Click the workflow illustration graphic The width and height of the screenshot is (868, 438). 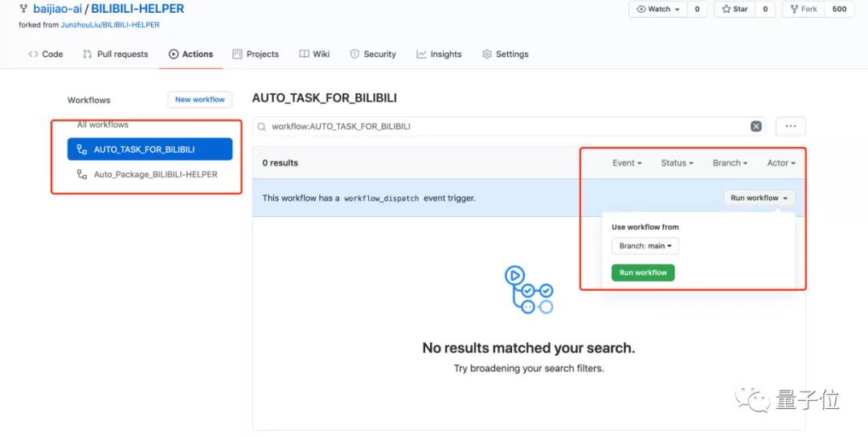(529, 290)
